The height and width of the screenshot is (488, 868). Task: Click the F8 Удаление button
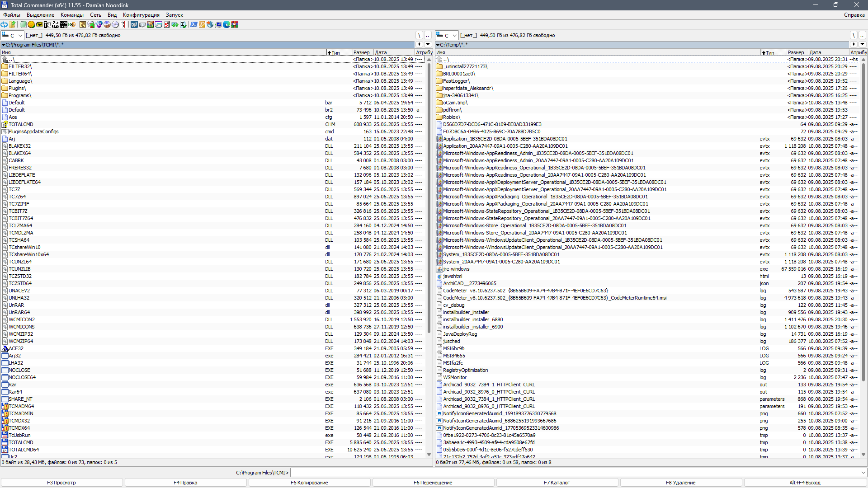681,483
